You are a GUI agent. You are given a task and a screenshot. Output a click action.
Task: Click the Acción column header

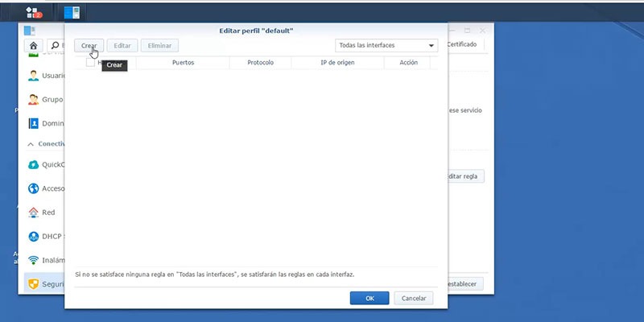point(408,63)
